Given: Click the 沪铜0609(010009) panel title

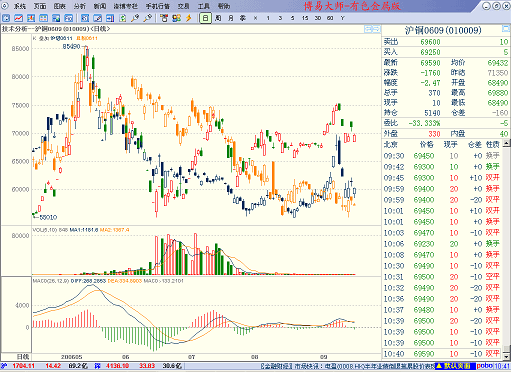Looking at the screenshot, I should point(443,30).
